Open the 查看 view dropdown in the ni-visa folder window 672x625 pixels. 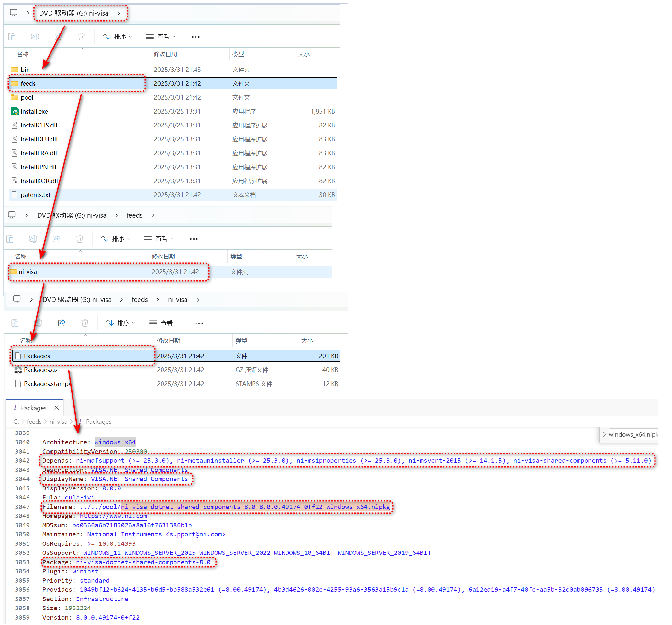point(164,323)
